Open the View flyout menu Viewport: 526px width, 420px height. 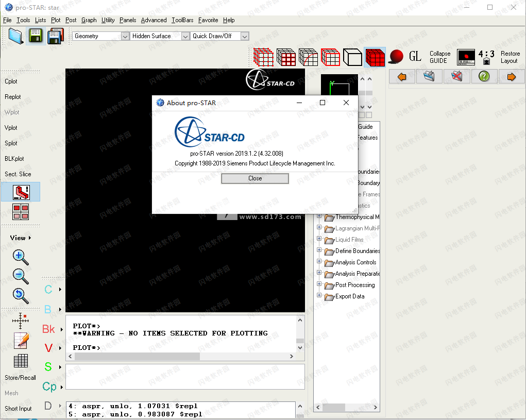pos(21,238)
